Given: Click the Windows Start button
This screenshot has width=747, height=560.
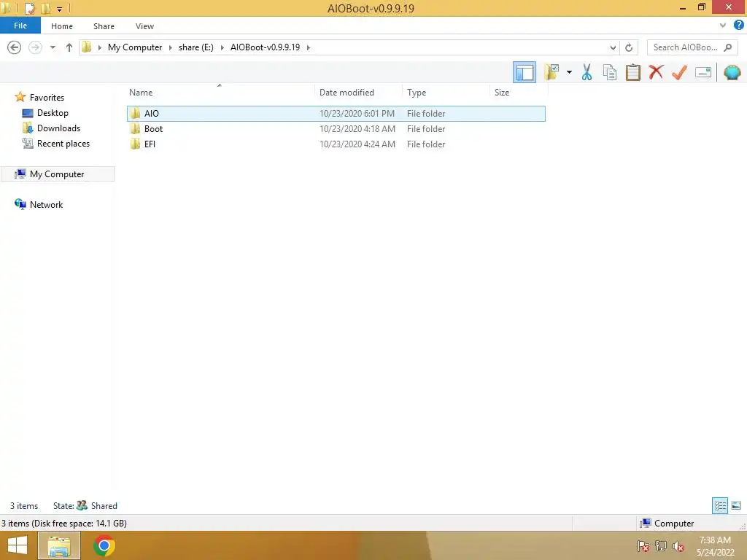Looking at the screenshot, I should click(18, 545).
